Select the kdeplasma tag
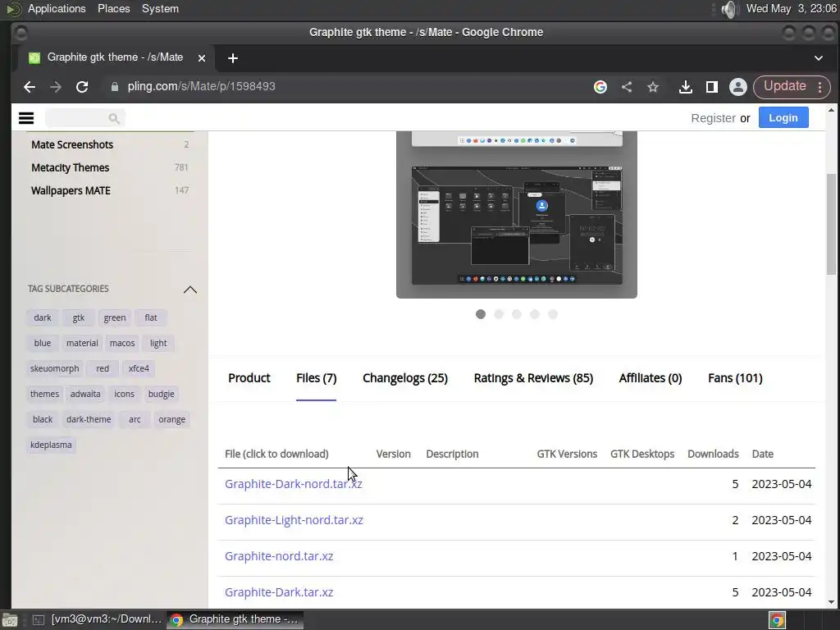The width and height of the screenshot is (840, 630). click(x=51, y=445)
